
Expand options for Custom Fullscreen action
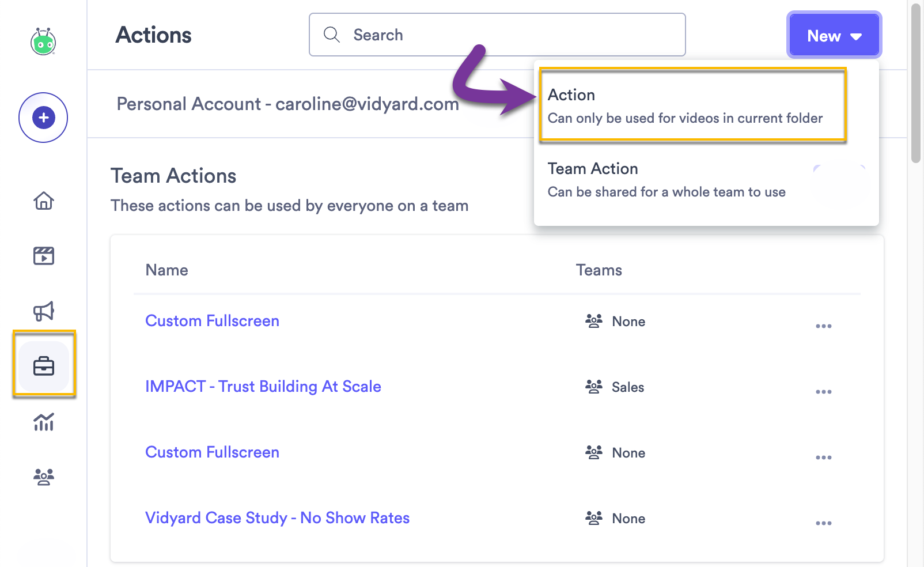coord(823,326)
